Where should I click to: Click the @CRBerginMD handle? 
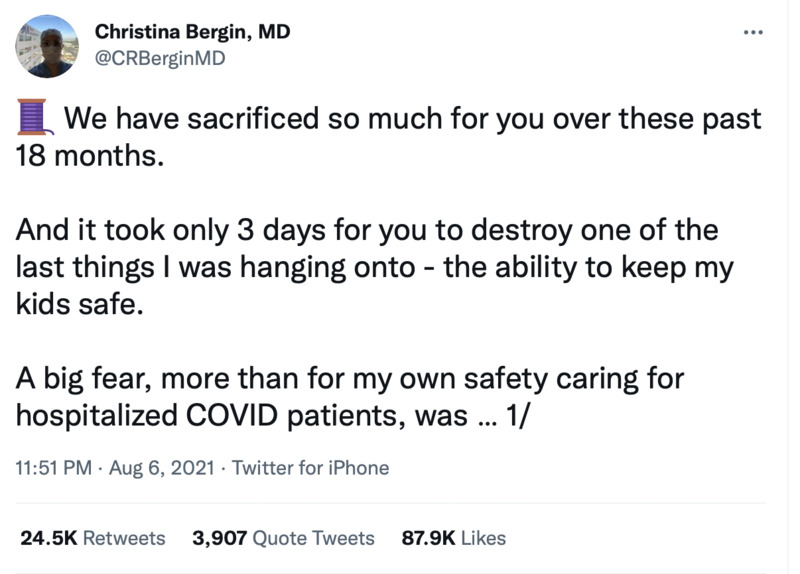(x=160, y=58)
